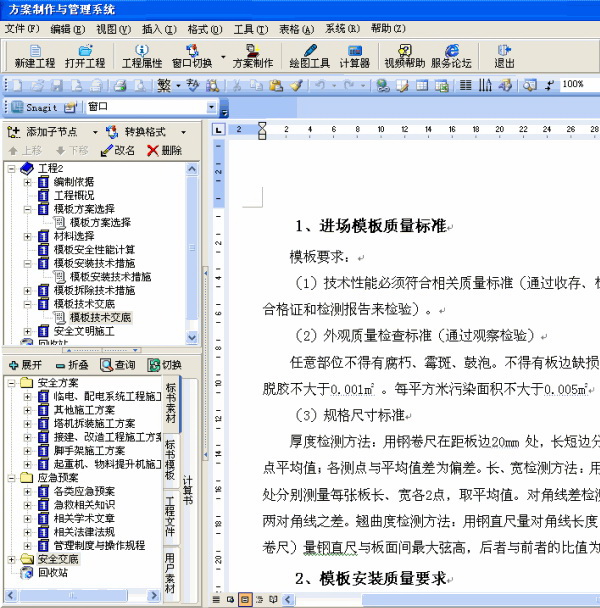
Task: Expand the 材料选择 tree node
Action: [27, 237]
